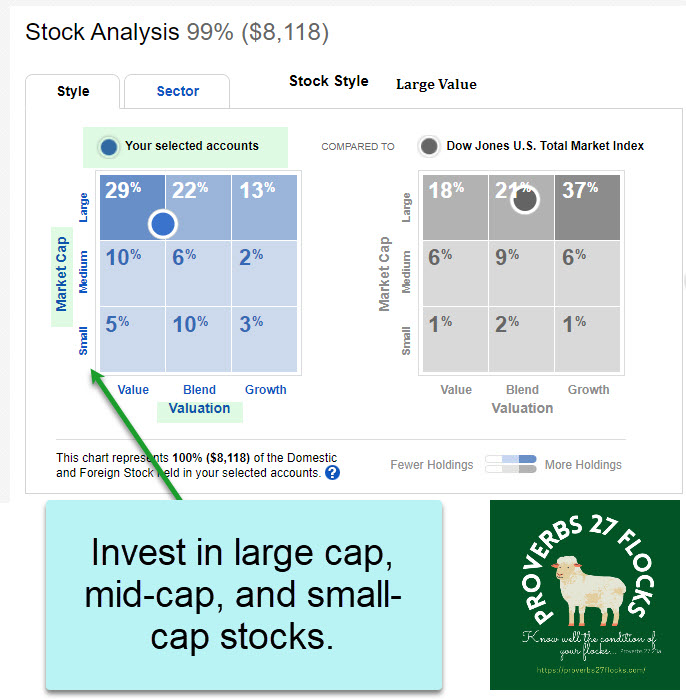Image resolution: width=686 pixels, height=699 pixels.
Task: Click the index's 9% Medium Blend cell
Action: pos(522,273)
